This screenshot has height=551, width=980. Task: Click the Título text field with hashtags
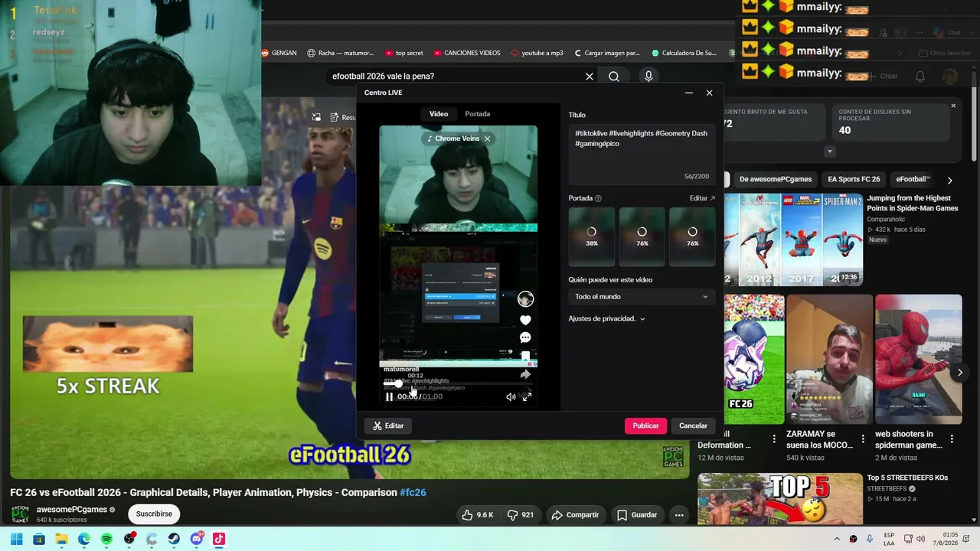pos(642,155)
